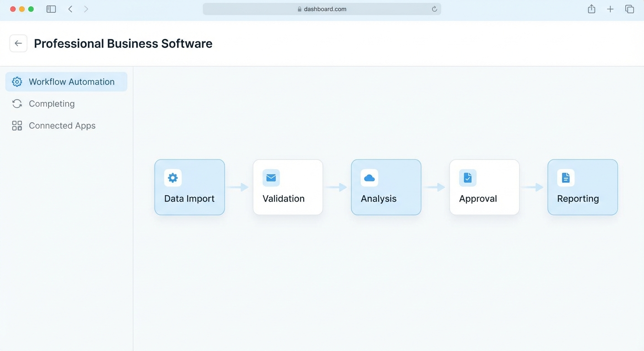
Task: Expand the arrow leading into Reporting
Action: (533, 187)
